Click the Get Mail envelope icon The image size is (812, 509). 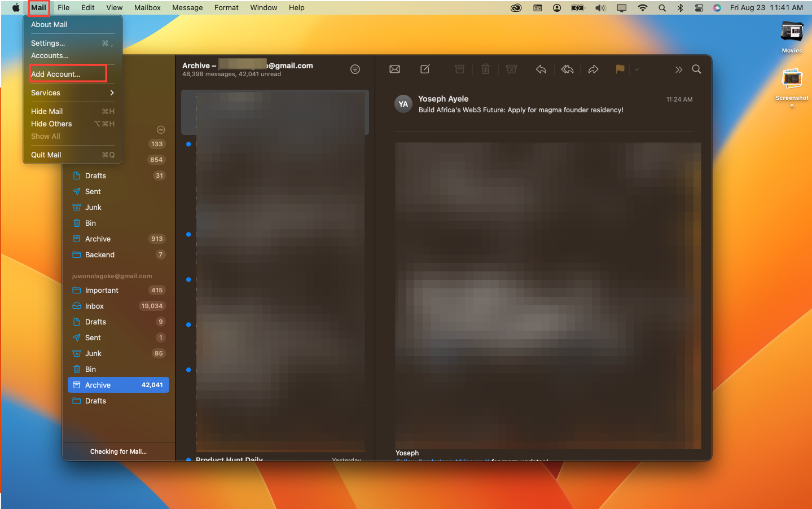pyautogui.click(x=394, y=69)
